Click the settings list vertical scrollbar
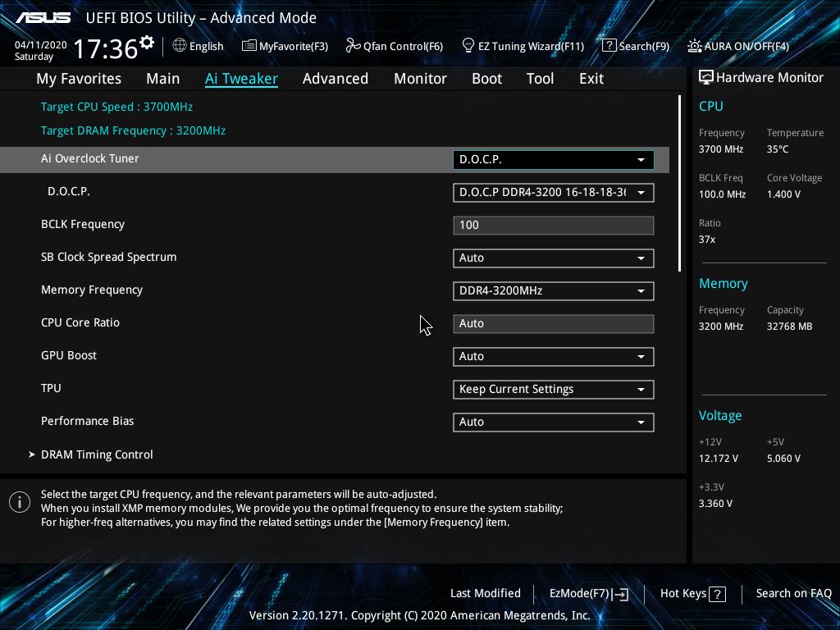840x630 pixels. click(x=679, y=183)
